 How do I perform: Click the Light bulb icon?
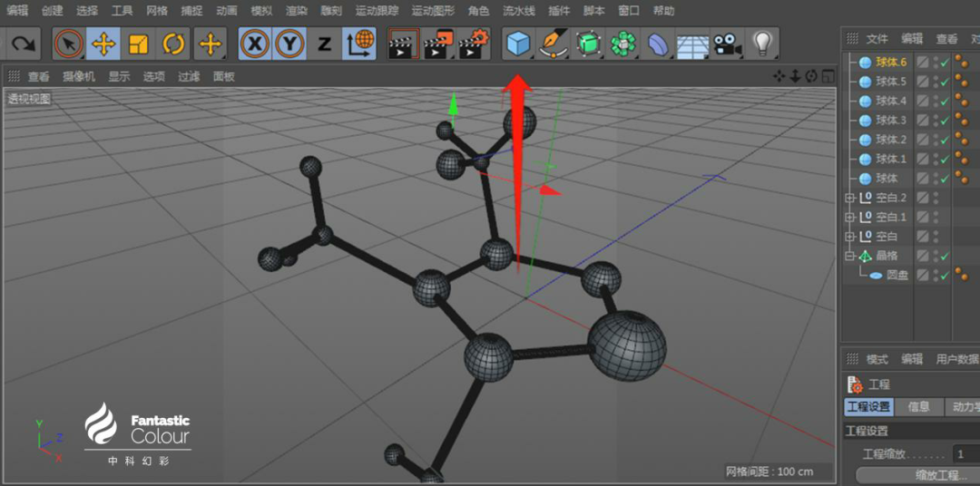pos(761,44)
